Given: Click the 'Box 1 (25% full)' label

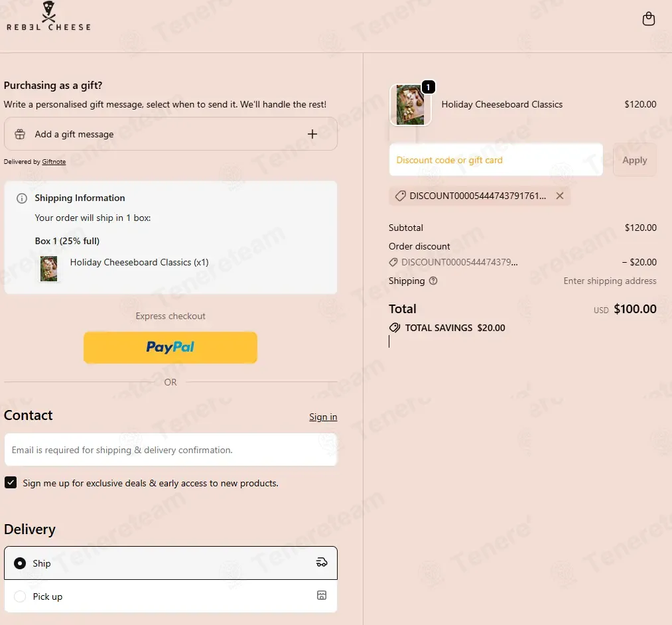Looking at the screenshot, I should click(67, 241).
